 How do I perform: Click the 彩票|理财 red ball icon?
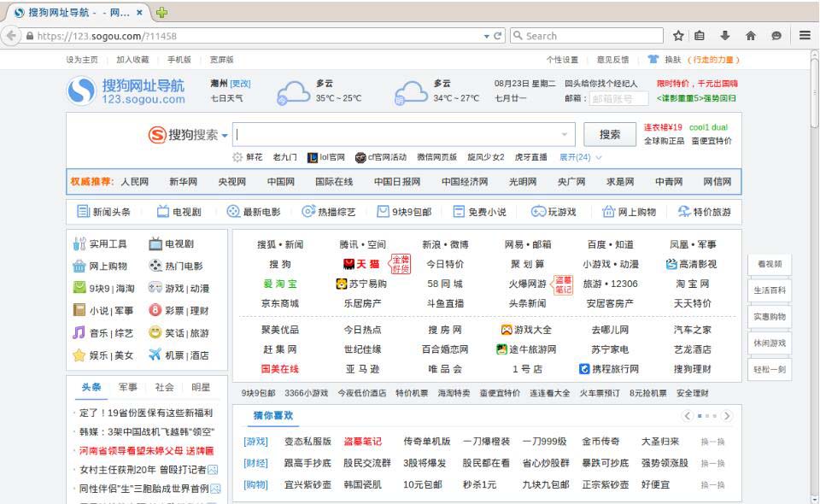click(x=155, y=310)
